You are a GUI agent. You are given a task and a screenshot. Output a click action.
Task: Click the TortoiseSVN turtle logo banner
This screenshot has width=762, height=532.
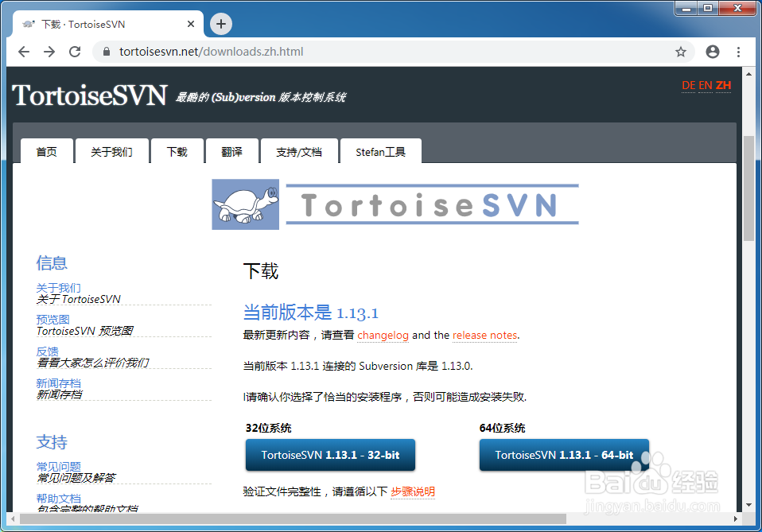point(245,204)
